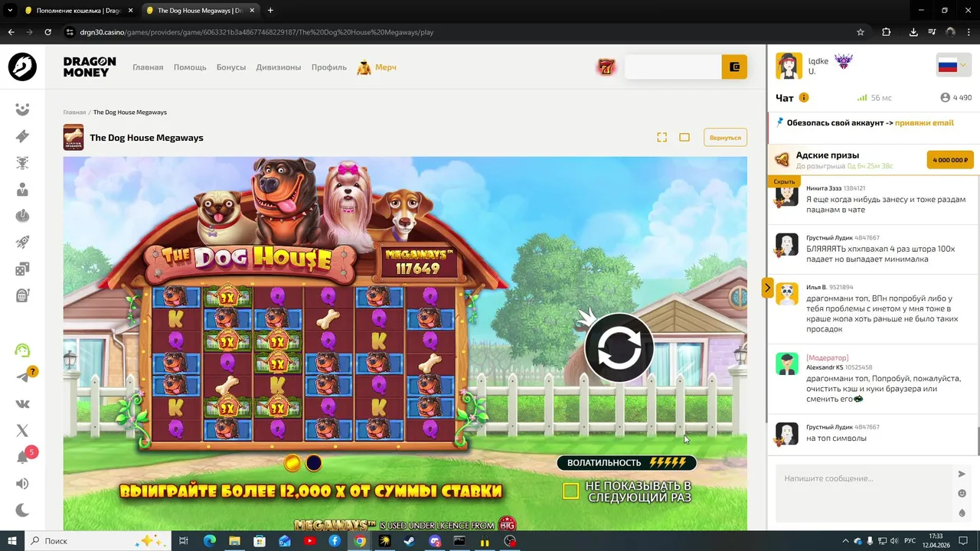Open the X social link icon

point(22,431)
